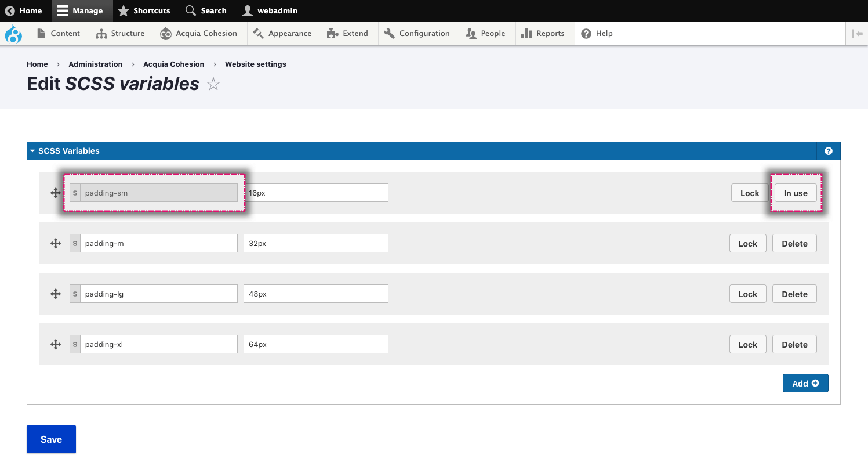This screenshot has width=868, height=473.
Task: Click the In use button for padding-sm
Action: [796, 193]
